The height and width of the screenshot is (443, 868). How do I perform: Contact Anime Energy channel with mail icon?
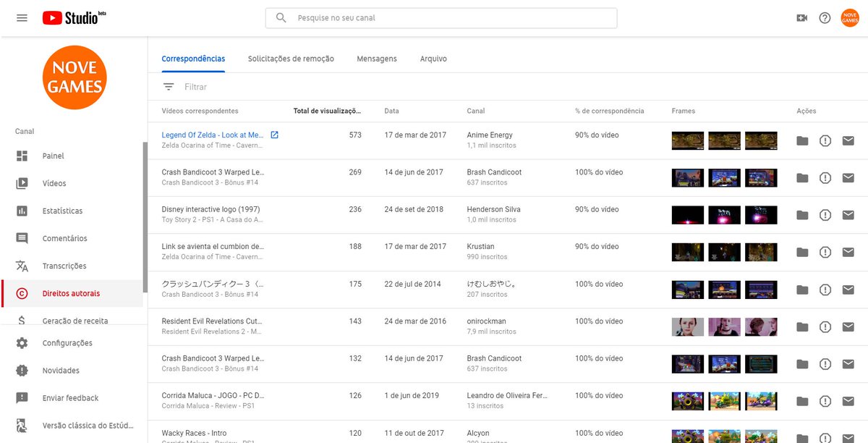(x=848, y=140)
